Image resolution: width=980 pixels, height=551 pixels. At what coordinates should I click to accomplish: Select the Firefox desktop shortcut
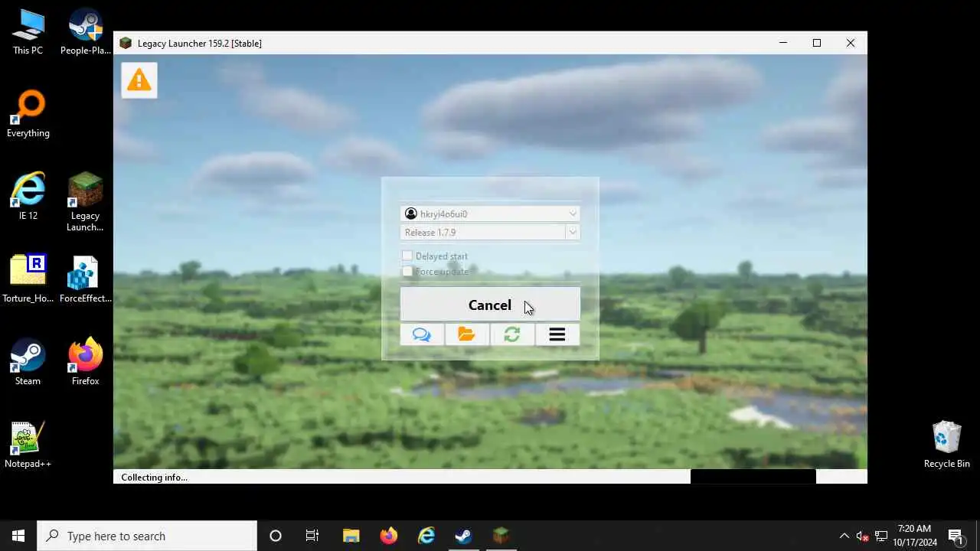pos(86,362)
